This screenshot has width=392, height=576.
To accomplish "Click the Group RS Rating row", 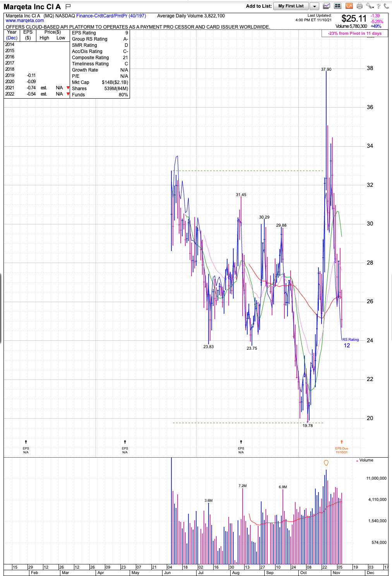I will [100, 39].
